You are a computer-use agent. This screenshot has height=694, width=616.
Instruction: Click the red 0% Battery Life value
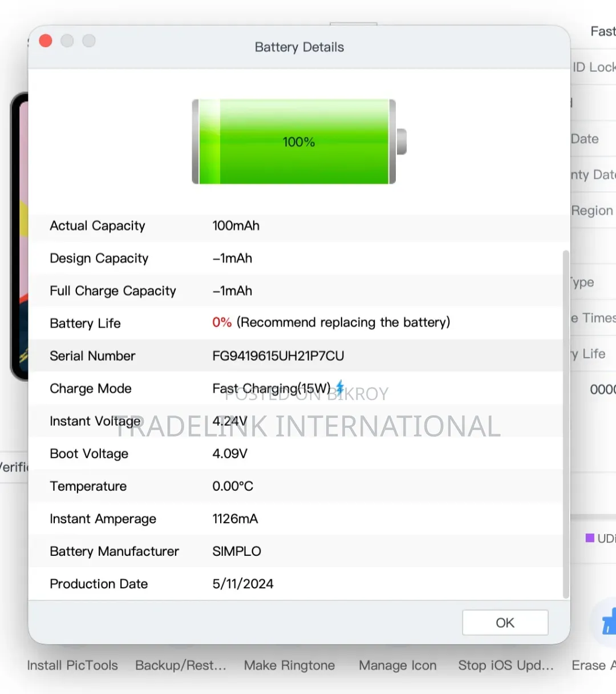tap(222, 322)
